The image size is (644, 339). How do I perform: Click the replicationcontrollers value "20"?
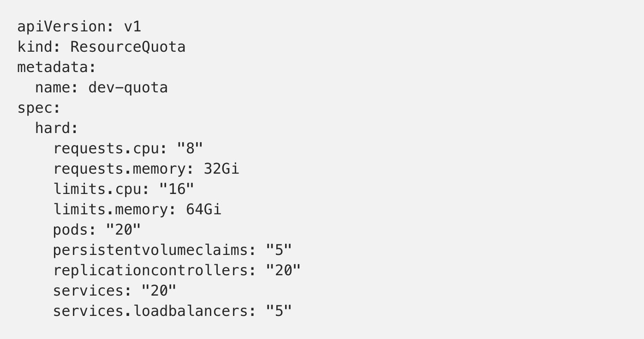click(x=283, y=271)
